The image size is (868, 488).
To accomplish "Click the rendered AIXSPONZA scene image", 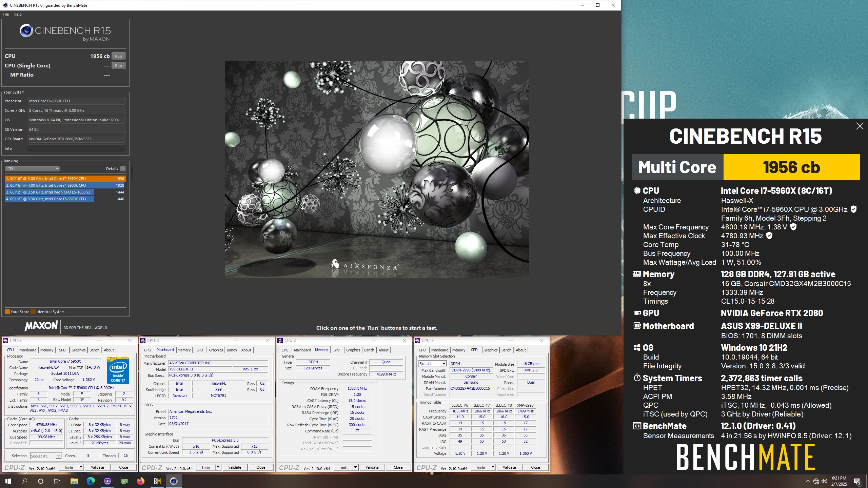I will [x=377, y=169].
